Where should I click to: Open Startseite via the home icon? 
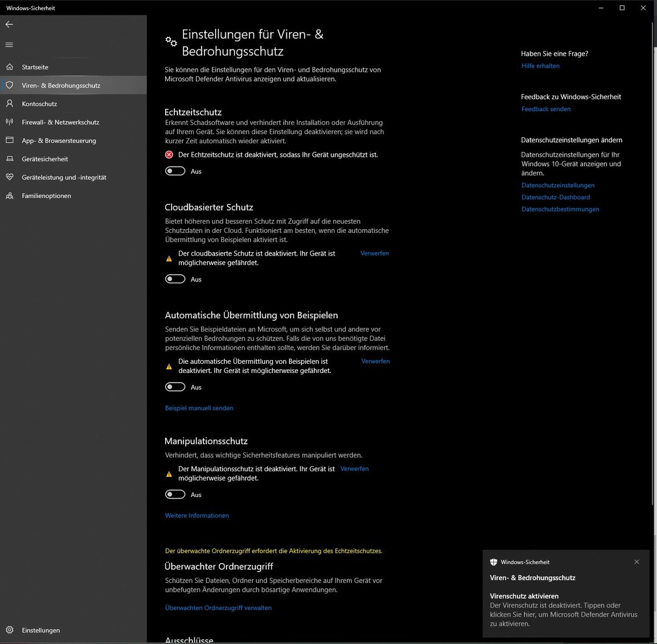click(x=10, y=67)
